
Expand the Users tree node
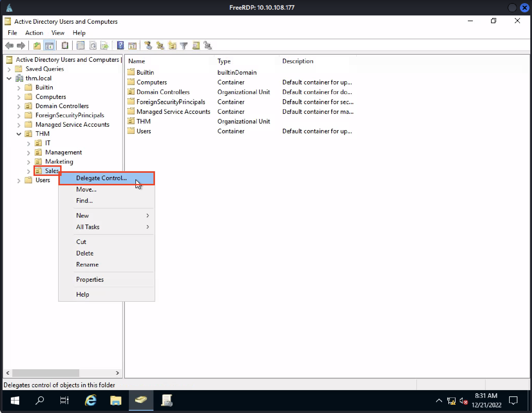click(19, 180)
